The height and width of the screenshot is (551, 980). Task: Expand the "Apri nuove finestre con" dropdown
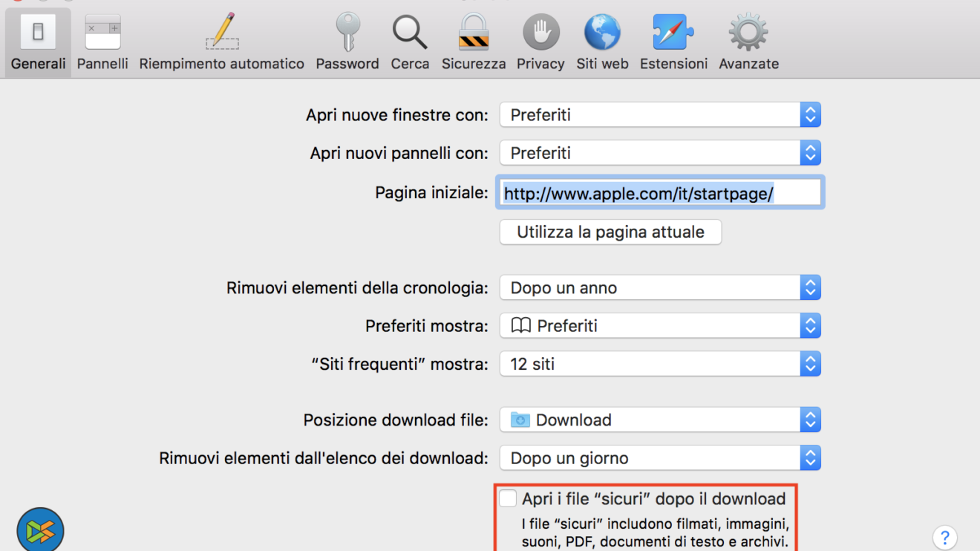[660, 115]
